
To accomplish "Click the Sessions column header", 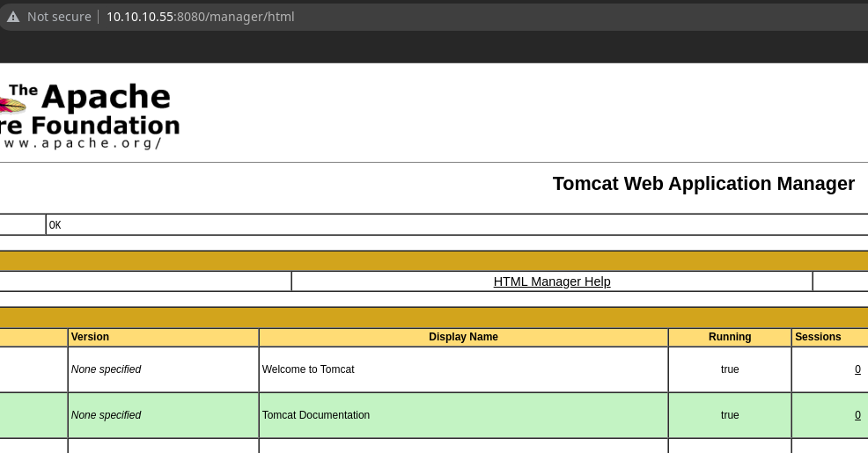I will (818, 337).
